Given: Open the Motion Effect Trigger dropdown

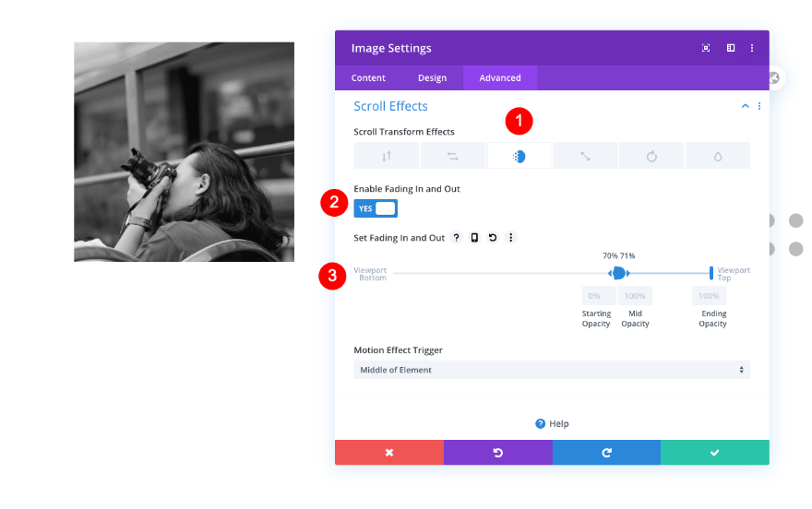Looking at the screenshot, I should point(552,370).
